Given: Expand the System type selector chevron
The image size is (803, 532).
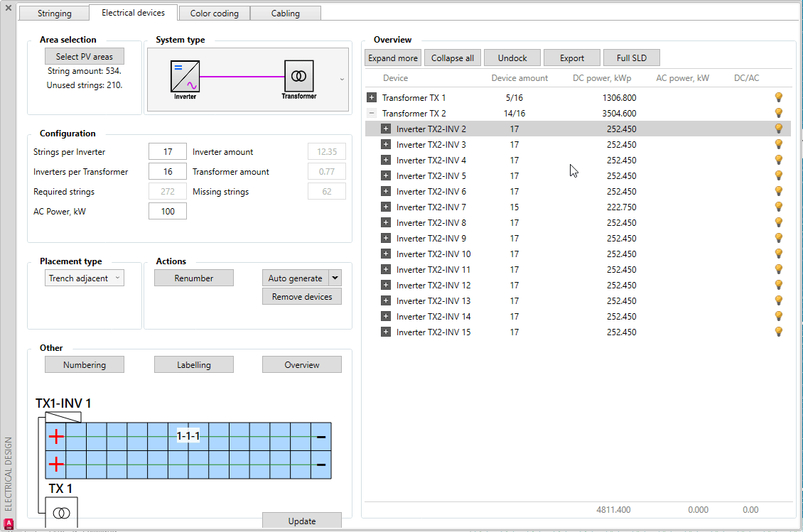Looking at the screenshot, I should pyautogui.click(x=343, y=79).
